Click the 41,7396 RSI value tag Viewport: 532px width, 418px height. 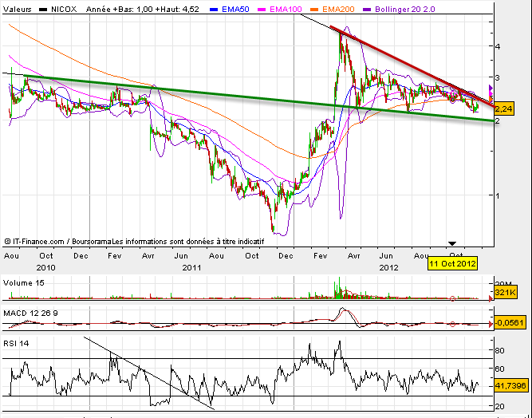point(510,385)
